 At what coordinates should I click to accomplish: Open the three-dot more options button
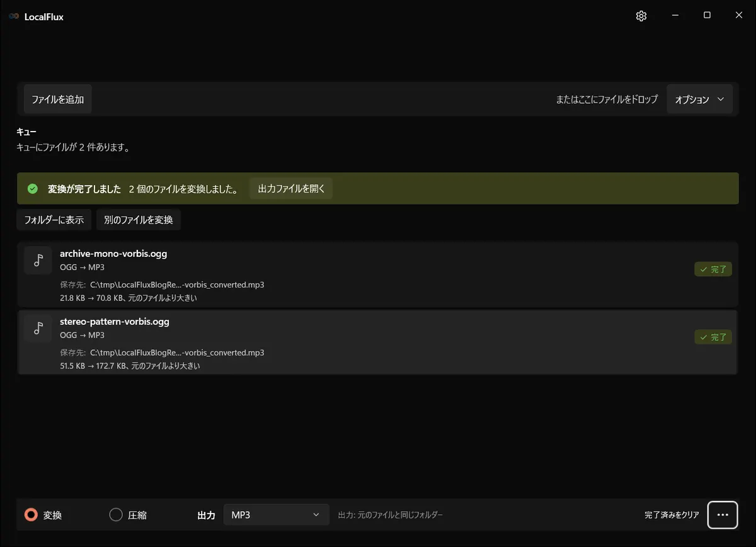point(723,515)
